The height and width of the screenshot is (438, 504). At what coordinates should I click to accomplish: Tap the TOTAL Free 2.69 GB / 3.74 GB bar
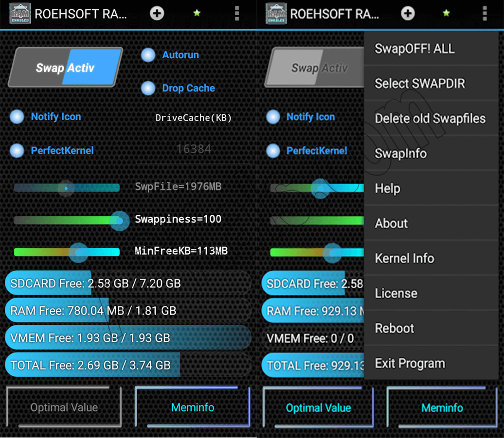click(128, 365)
